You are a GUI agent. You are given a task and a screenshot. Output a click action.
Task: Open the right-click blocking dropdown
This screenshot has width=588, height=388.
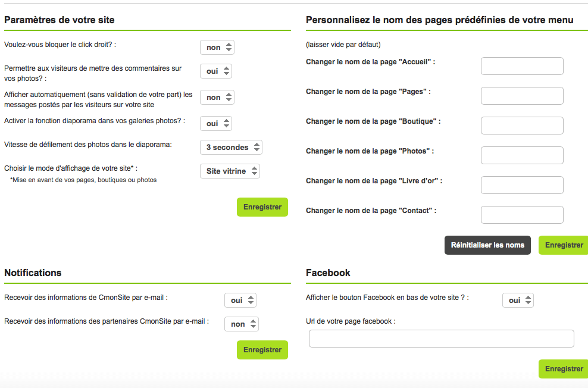(x=217, y=48)
